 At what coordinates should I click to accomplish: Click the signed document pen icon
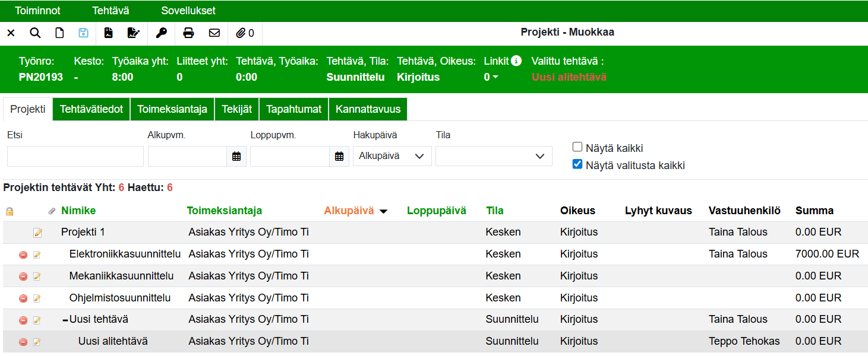tap(134, 33)
